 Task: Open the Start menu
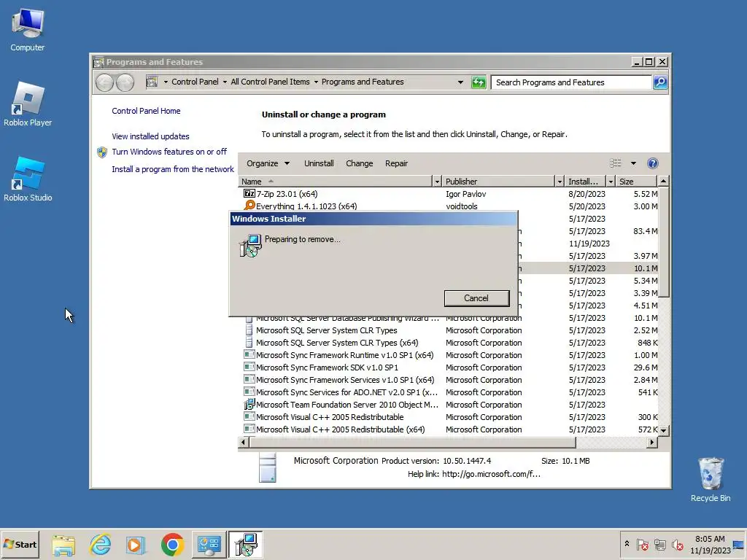point(20,545)
